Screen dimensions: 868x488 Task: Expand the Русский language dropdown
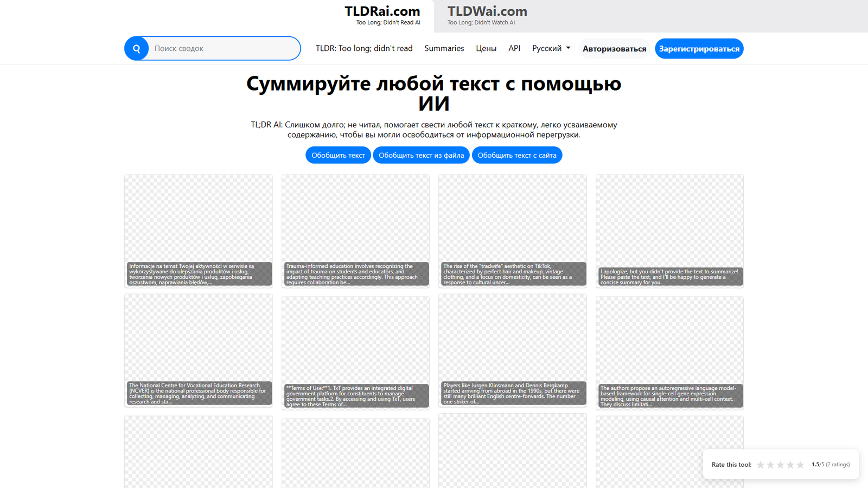pyautogui.click(x=551, y=48)
